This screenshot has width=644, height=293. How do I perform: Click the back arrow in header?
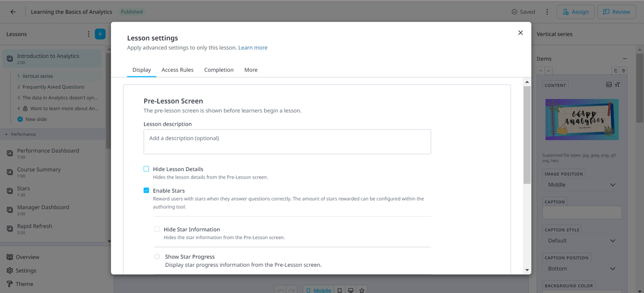13,12
